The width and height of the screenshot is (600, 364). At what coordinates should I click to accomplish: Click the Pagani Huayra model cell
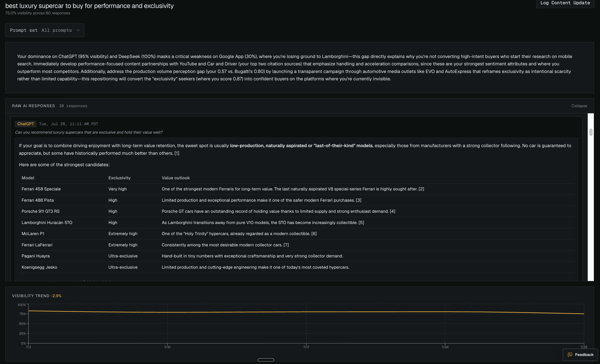[x=35, y=256]
